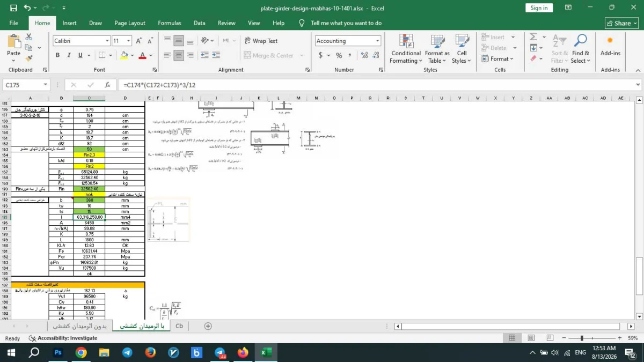Click the comma style icon
The height and width of the screenshot is (362, 644).
pyautogui.click(x=350, y=55)
